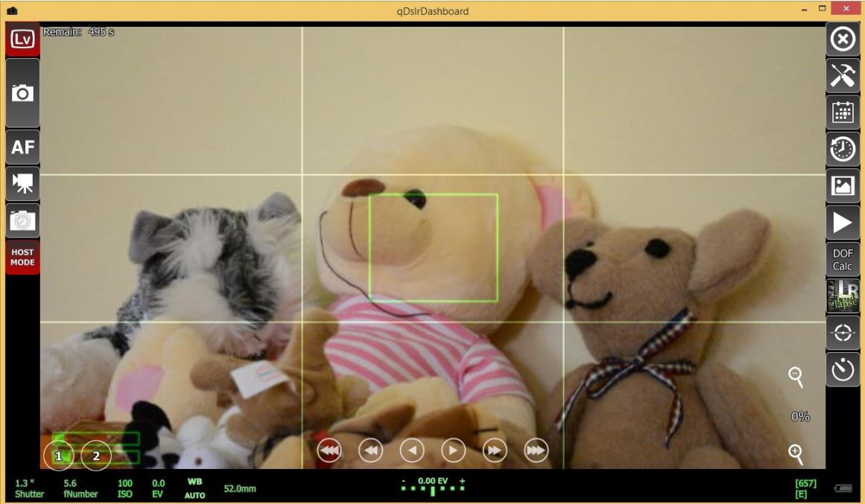Open the ISO 100 selector
Viewport: 865px width, 504px height.
coord(124,486)
